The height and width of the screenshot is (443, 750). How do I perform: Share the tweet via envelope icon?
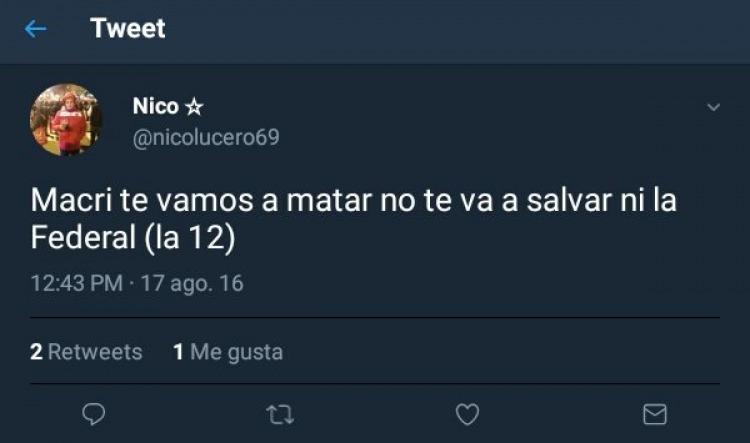click(655, 414)
